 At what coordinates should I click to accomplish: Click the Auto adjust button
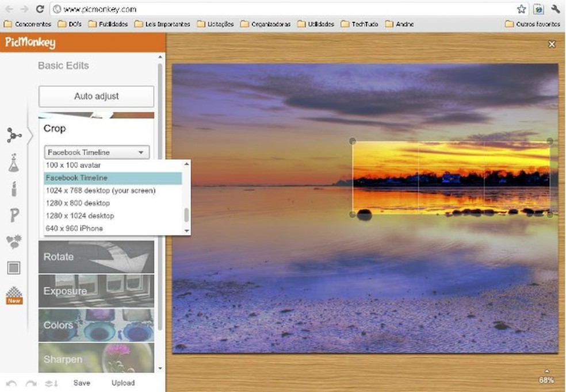[x=96, y=97]
